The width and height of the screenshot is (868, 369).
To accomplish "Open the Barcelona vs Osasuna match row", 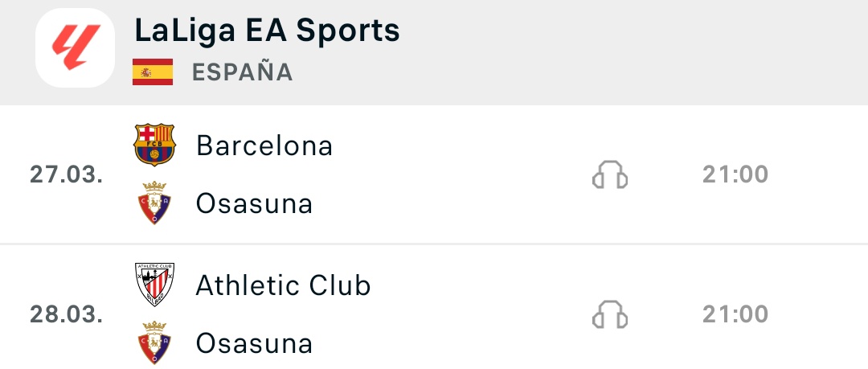I will coord(434,174).
